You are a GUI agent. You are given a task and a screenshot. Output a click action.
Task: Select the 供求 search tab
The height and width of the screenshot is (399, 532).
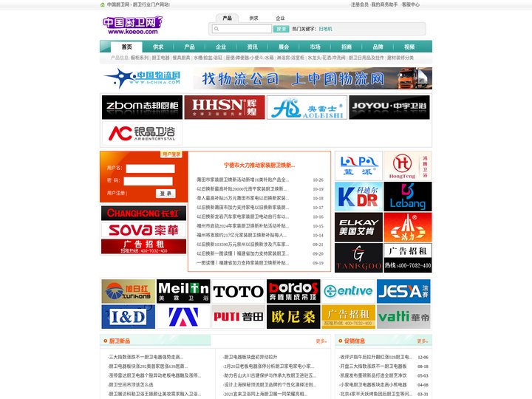coord(253,18)
